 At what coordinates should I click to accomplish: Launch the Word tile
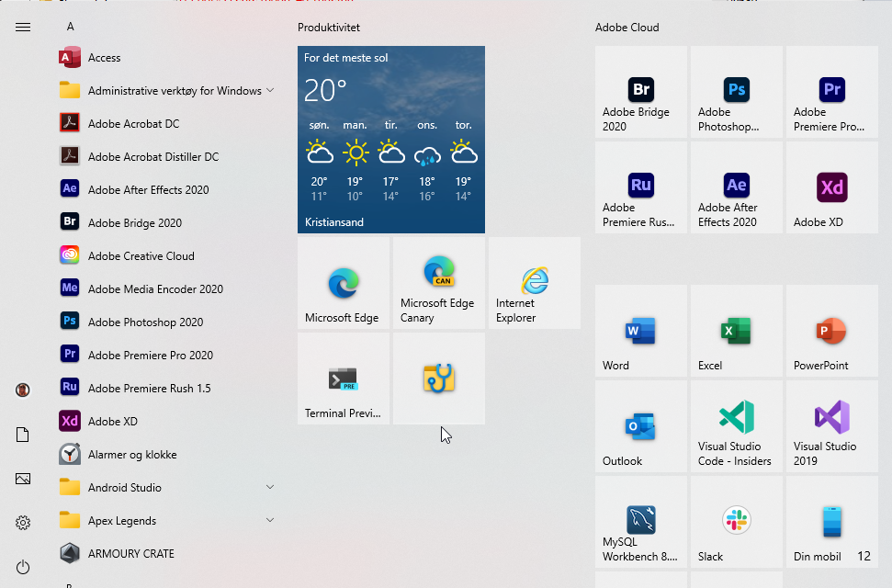click(x=641, y=331)
